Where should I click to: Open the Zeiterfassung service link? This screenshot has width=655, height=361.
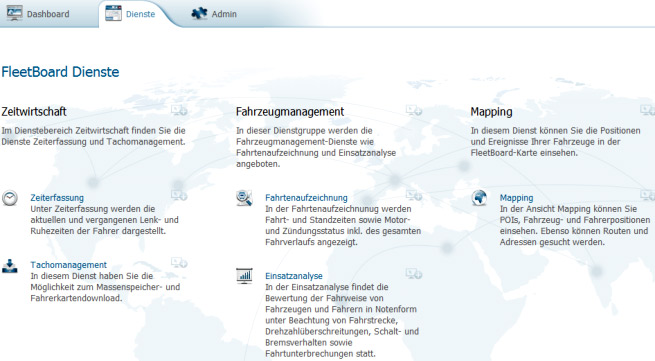pos(57,198)
